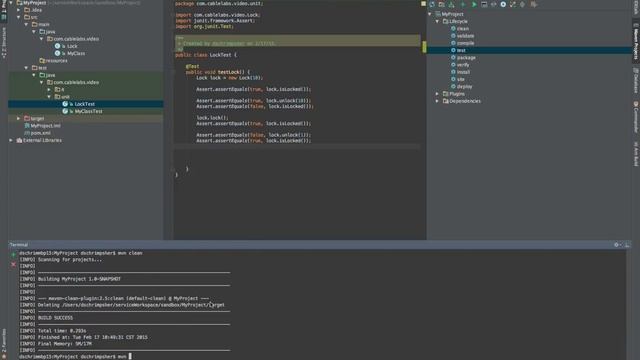The height and width of the screenshot is (360, 640).
Task: Expand External Libraries node
Action: pos(11,140)
